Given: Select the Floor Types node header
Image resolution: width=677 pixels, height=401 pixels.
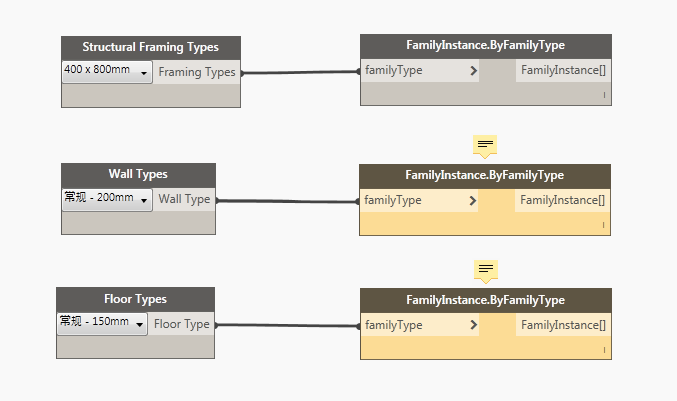Looking at the screenshot, I should point(135,300).
